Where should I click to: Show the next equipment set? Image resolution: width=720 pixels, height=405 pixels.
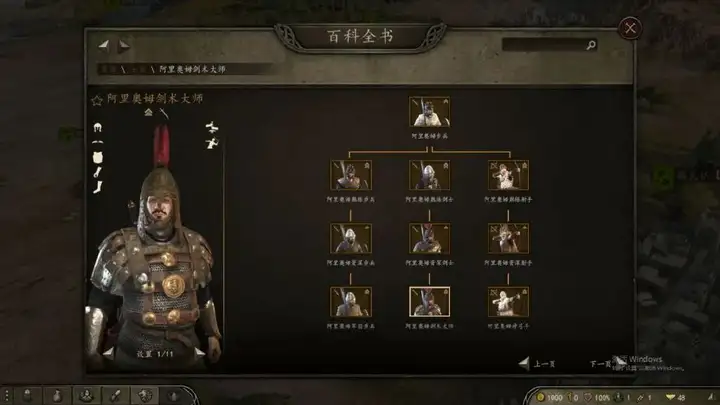199,353
